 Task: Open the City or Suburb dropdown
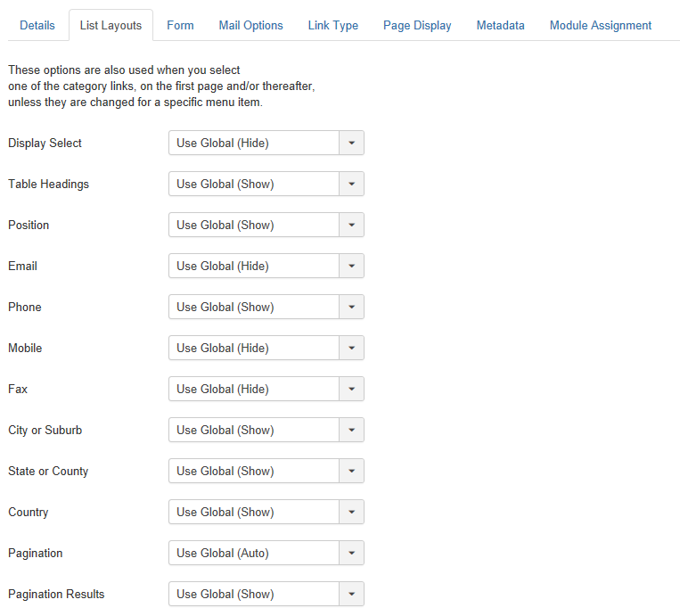[x=266, y=430]
